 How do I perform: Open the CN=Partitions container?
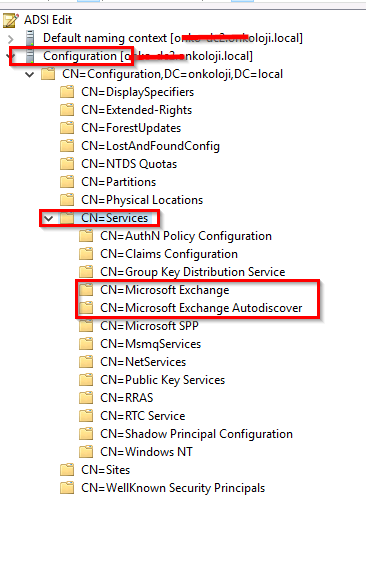118,182
